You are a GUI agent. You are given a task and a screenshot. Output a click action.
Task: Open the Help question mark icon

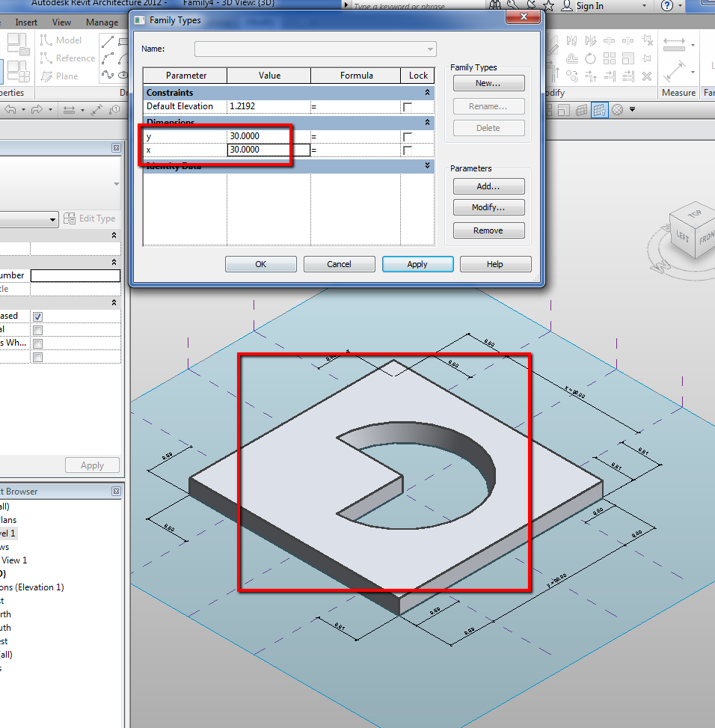tap(668, 6)
